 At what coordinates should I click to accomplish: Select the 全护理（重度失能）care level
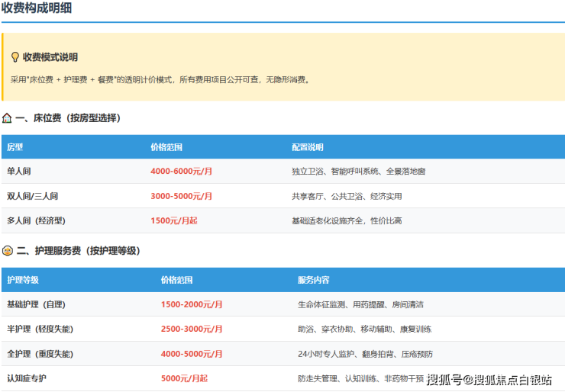click(x=40, y=354)
